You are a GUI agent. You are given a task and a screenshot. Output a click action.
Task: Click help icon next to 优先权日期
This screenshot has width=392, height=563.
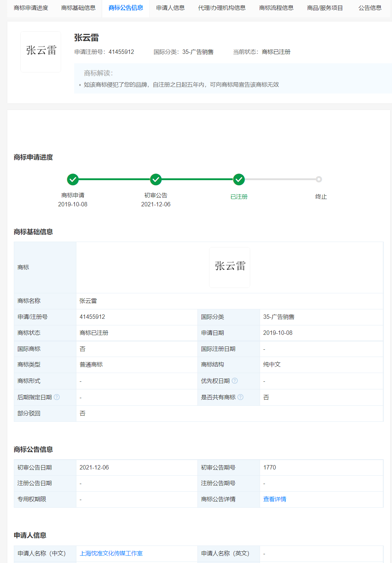(235, 381)
